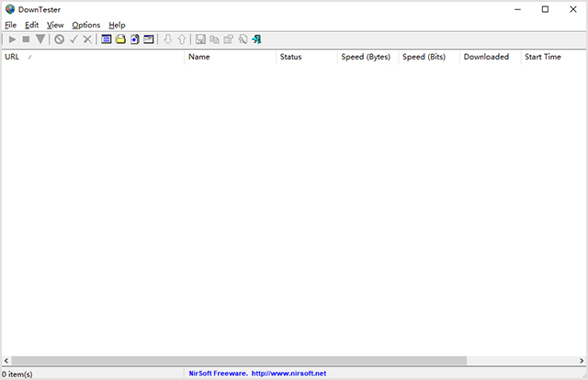This screenshot has width=588, height=380.
Task: Click the yellow folder toolbar icon
Action: 119,39
